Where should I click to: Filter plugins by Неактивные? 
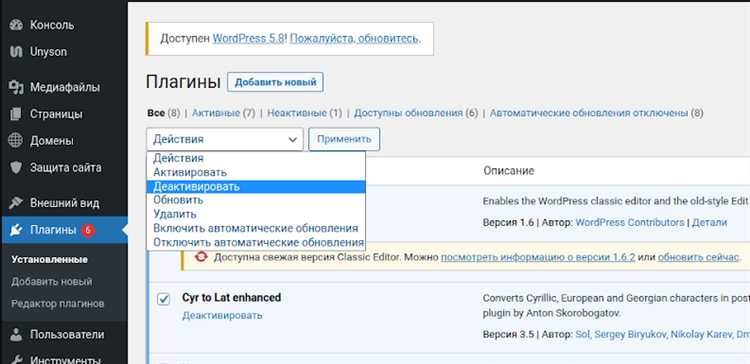click(x=297, y=113)
